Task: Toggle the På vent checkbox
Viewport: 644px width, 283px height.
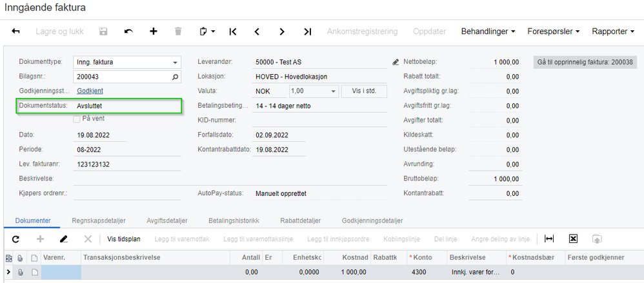Action: pos(76,119)
